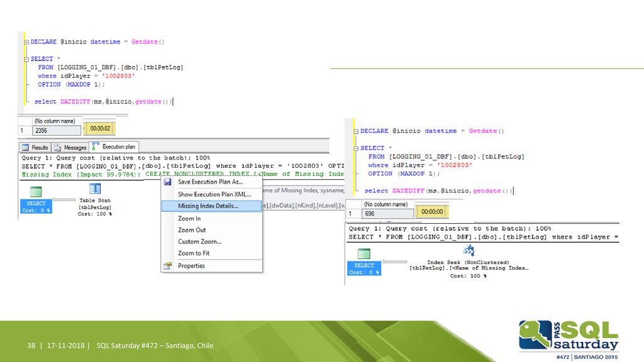
Task: Choose Zoom In from context menu
Action: click(x=211, y=218)
